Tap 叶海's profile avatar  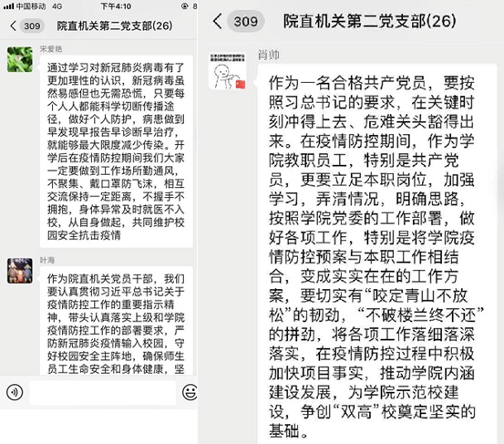pos(20,271)
